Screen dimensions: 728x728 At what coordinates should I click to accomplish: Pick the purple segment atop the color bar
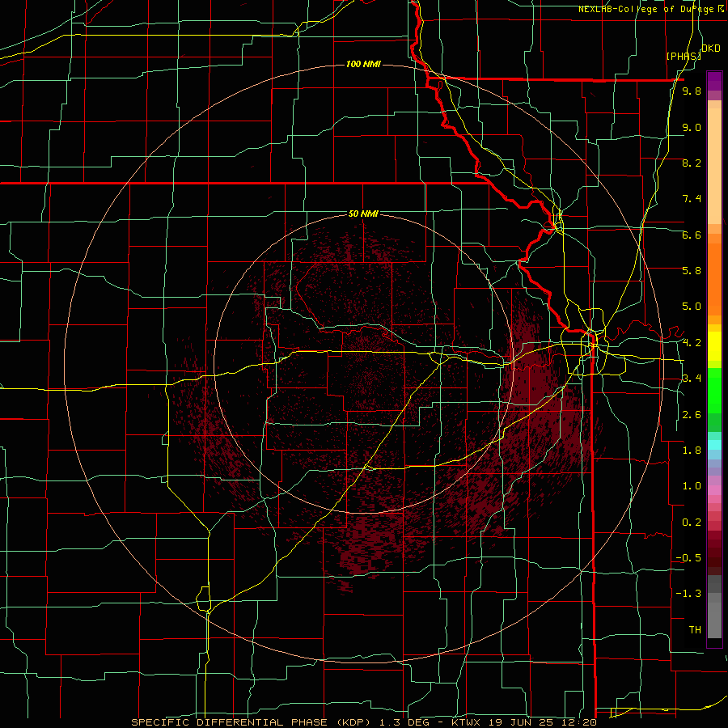click(x=714, y=81)
